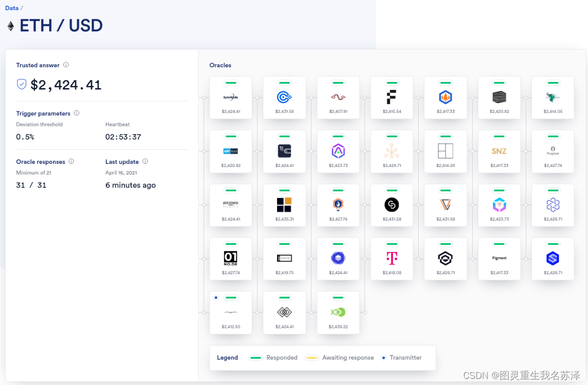588x385 pixels.
Task: Click the blue transmitter dot on $2,412.65 card
Action: [x=215, y=297]
